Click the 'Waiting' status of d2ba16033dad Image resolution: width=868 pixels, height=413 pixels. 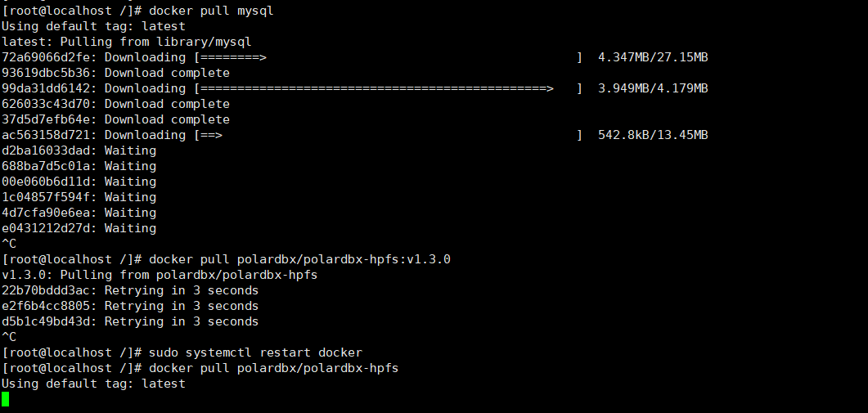pos(130,150)
